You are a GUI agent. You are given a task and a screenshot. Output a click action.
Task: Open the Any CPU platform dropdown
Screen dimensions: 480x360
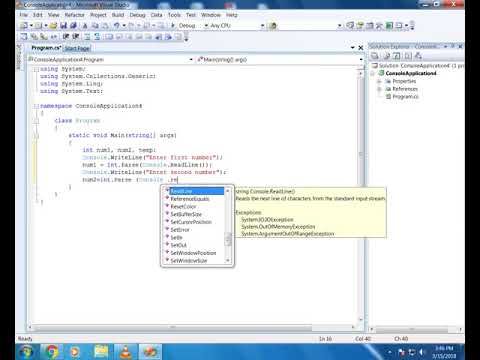(x=262, y=25)
